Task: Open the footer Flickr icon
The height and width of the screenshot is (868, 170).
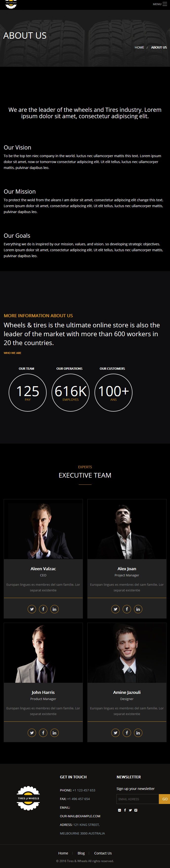Action: coord(119,810)
